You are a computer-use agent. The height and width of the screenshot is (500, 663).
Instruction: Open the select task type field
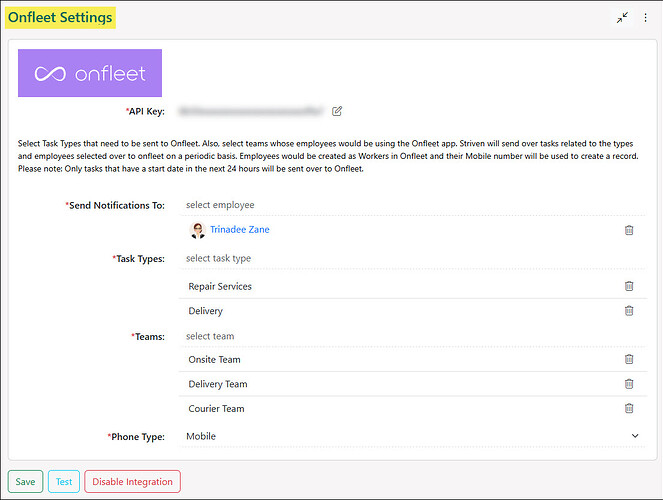(x=412, y=258)
